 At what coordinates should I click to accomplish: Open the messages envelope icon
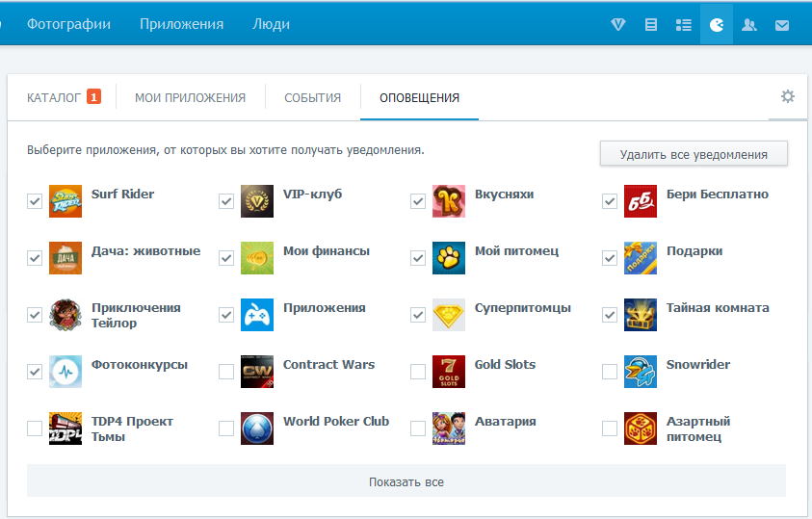pyautogui.click(x=782, y=25)
